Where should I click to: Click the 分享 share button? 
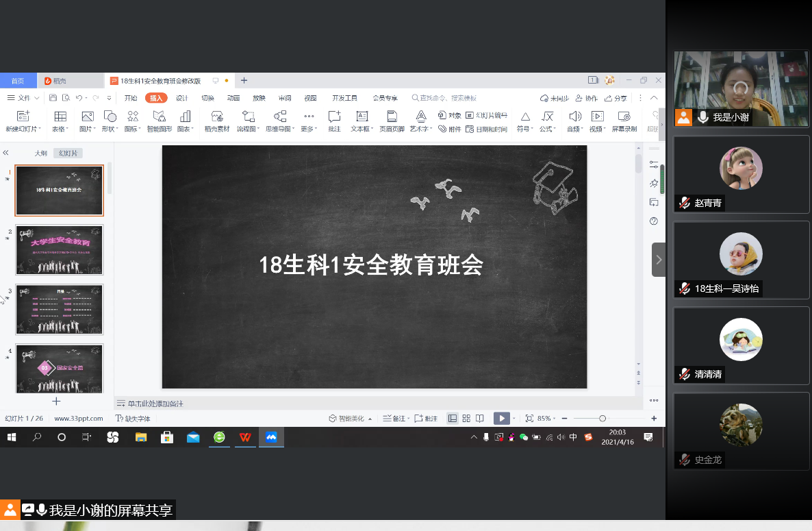pyautogui.click(x=616, y=98)
